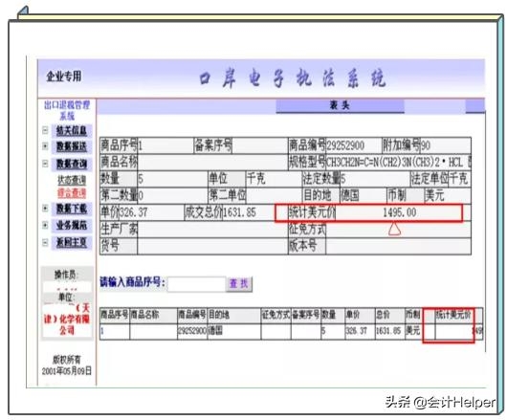Image resolution: width=507 pixels, height=420 pixels.
Task: Click the empty 征免方式 field in form
Action: (398, 230)
